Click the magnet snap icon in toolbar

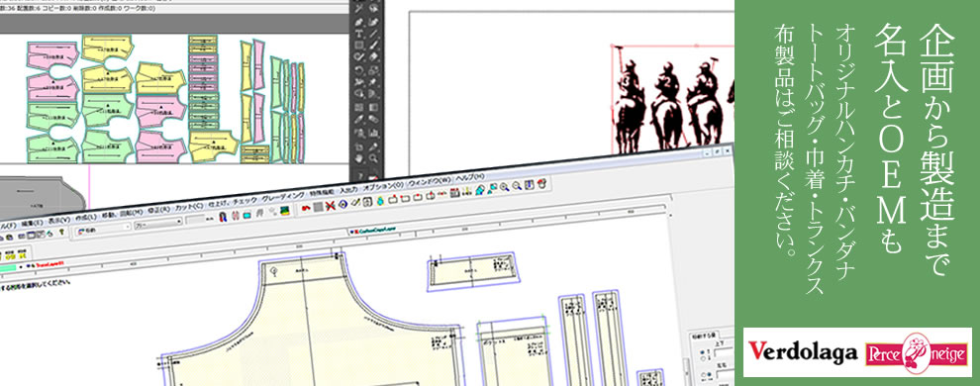point(223,218)
